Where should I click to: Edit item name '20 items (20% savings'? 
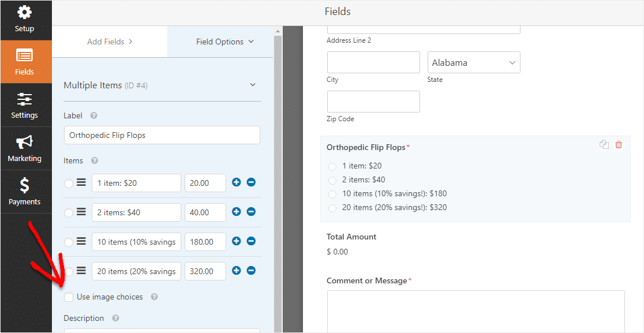point(136,271)
